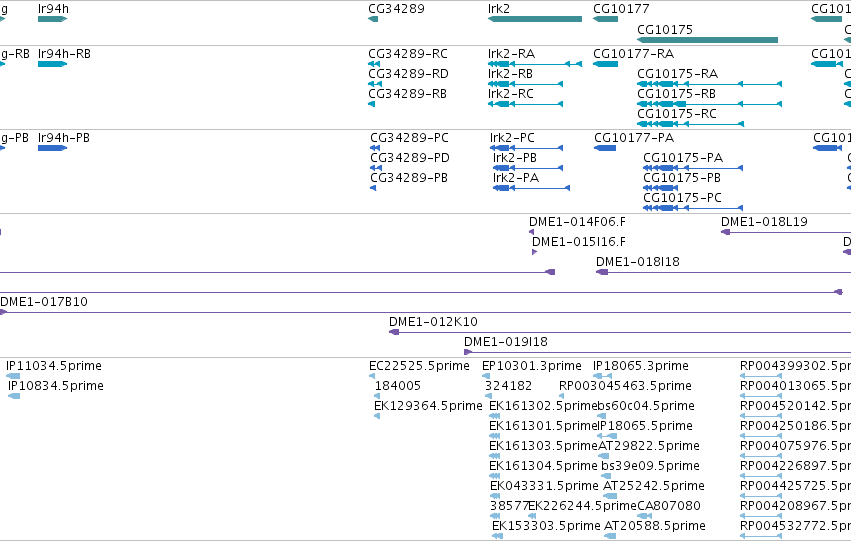Select BAC clone DME1-019I18
851x541 pixels.
pos(505,342)
